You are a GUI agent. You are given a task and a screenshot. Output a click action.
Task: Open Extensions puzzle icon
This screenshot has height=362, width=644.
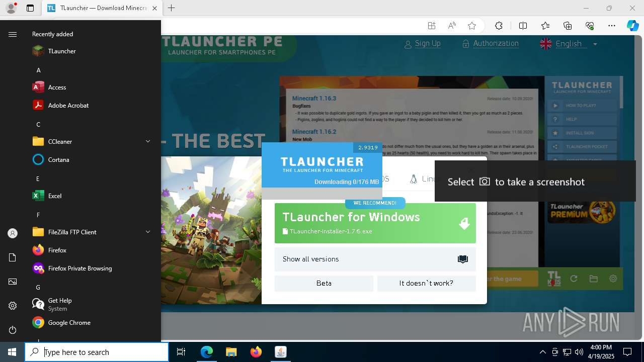coord(499,26)
